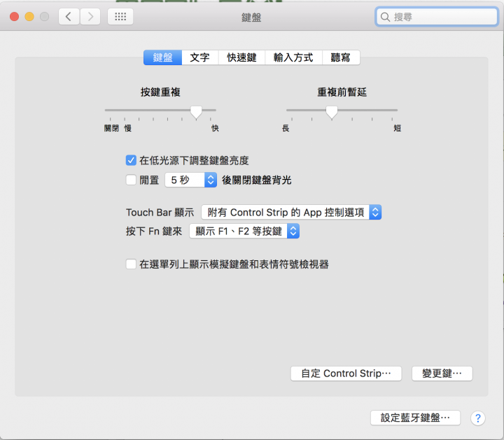Go back with the left chevron button
This screenshot has height=440, width=504.
69,16
